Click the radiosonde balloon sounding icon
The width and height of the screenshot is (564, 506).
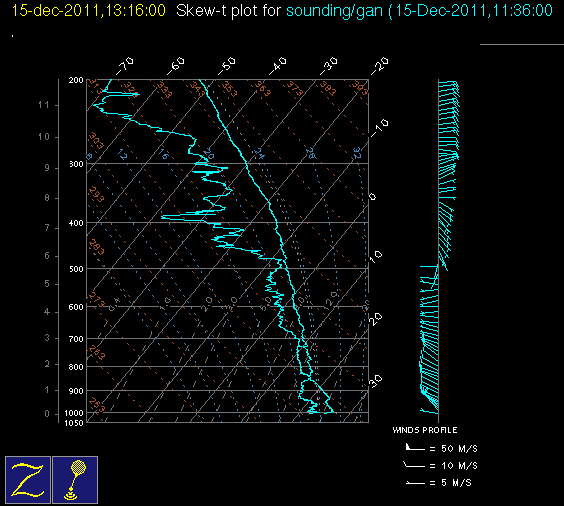(x=75, y=480)
